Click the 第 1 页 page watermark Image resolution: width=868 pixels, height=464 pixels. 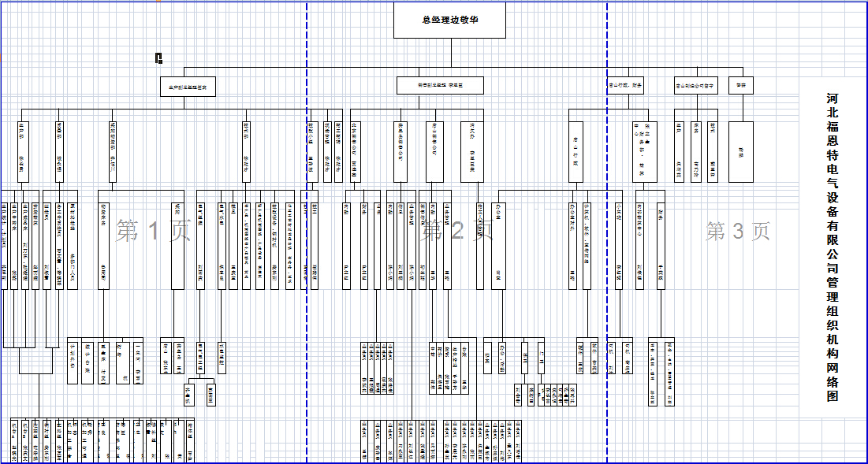[154, 231]
